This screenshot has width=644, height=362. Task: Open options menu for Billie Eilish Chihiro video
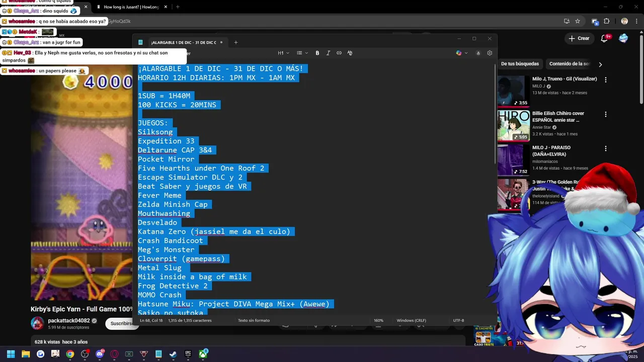606,114
